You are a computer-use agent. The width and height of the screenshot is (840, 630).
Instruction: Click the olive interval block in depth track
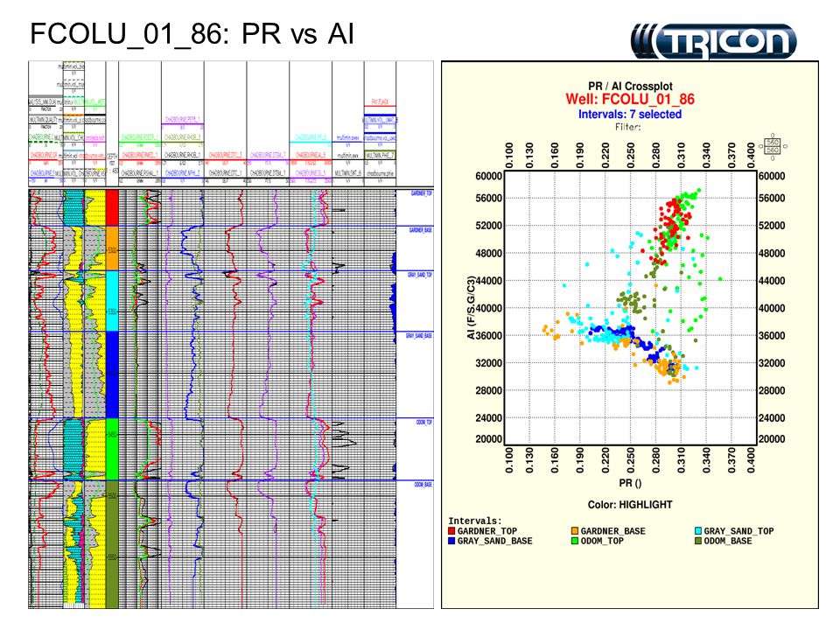click(112, 544)
